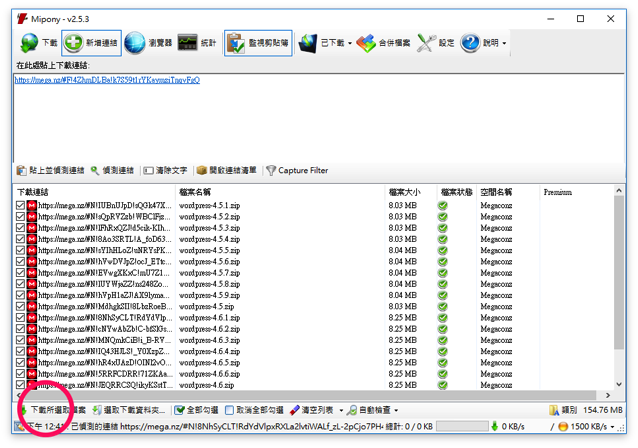Expand the Auto check (自動檢查) dropdown arrow
The height and width of the screenshot is (448, 638).
click(396, 411)
